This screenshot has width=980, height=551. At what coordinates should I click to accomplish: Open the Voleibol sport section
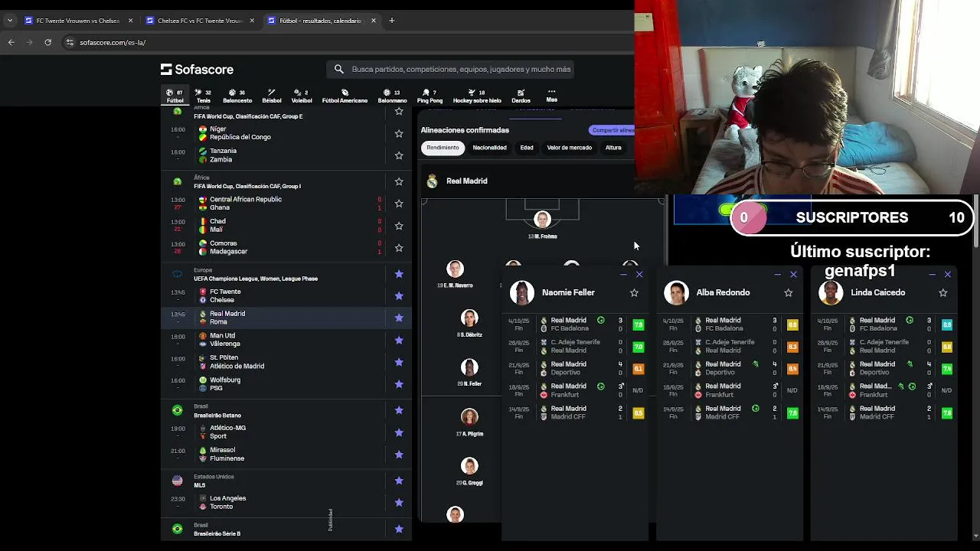point(302,96)
